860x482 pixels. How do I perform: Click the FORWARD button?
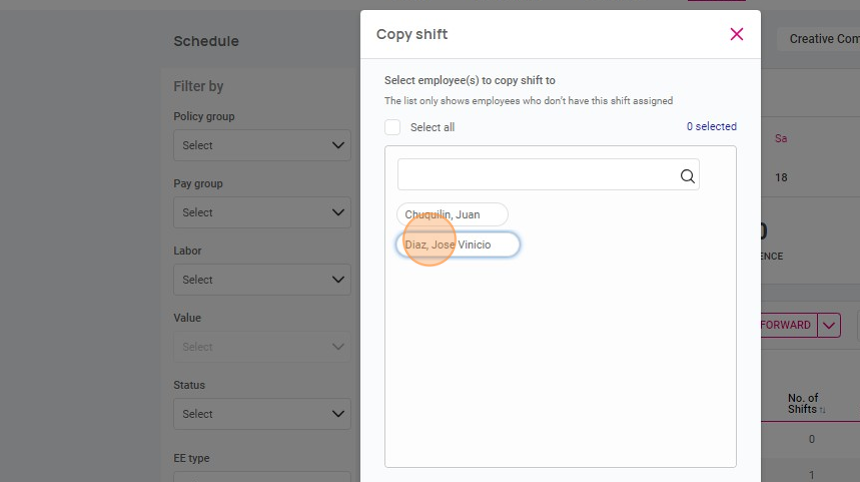pyautogui.click(x=787, y=325)
